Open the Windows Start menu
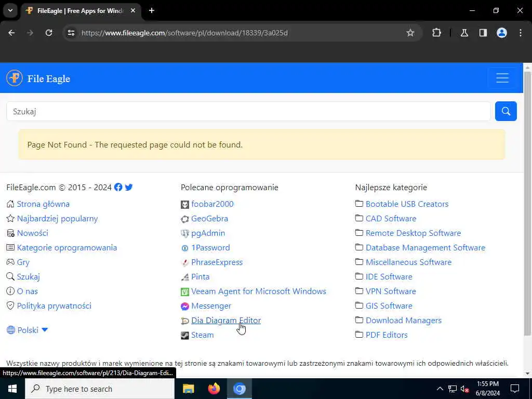The height and width of the screenshot is (399, 532). pyautogui.click(x=12, y=389)
